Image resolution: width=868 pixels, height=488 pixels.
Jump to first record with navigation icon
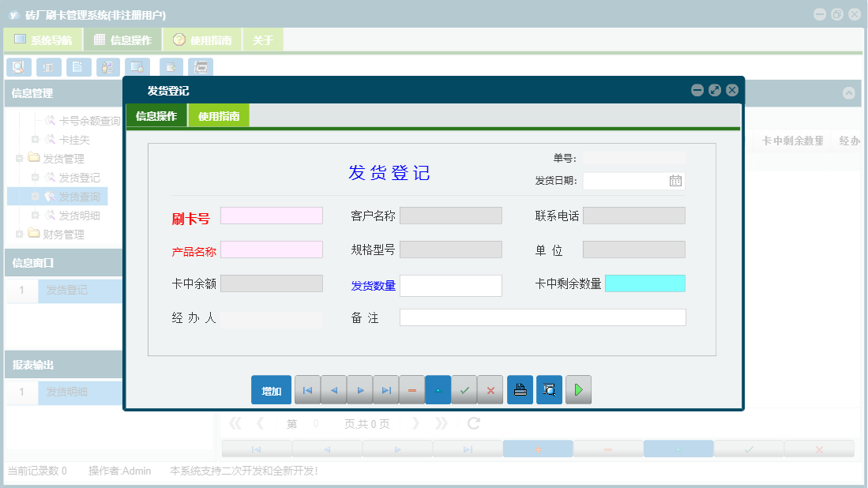click(307, 389)
